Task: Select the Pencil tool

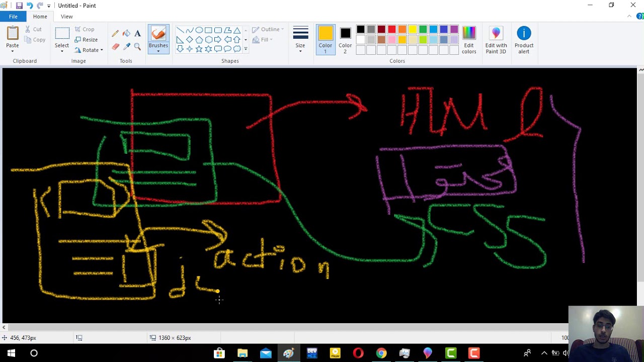Action: coord(115,34)
